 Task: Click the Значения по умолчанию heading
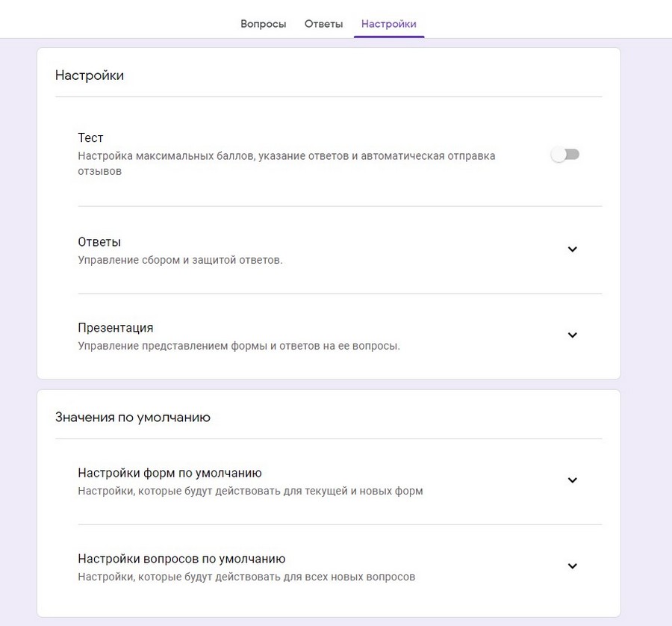(x=132, y=417)
